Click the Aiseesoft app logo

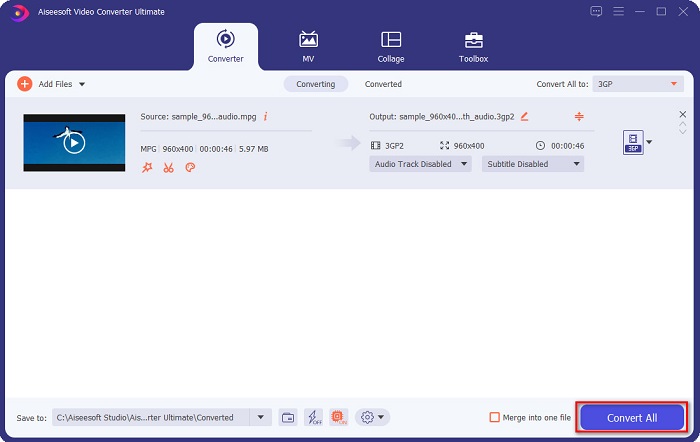pos(19,13)
